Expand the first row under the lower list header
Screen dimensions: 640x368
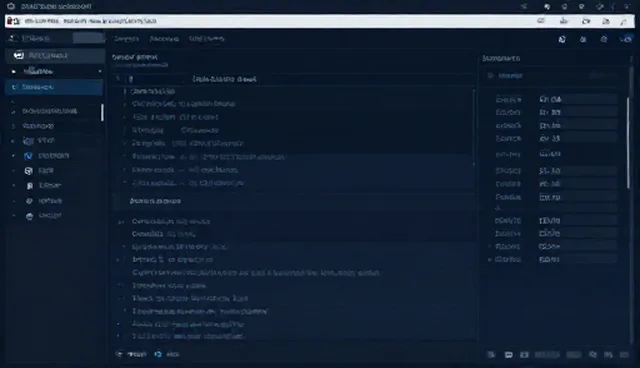120,222
